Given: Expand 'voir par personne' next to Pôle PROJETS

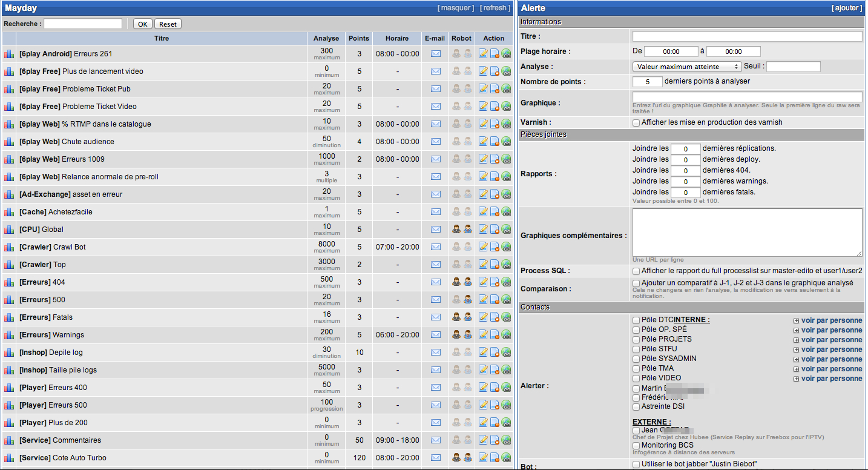Looking at the screenshot, I should tap(831, 340).
